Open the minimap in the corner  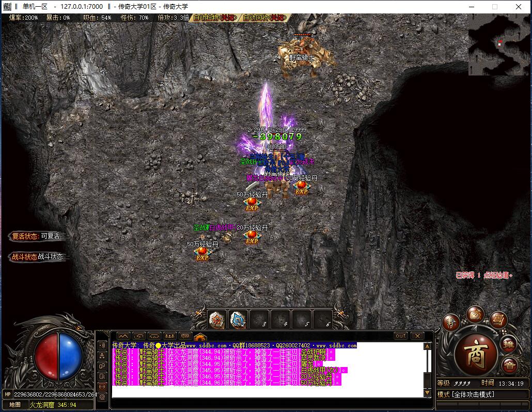coord(499,44)
